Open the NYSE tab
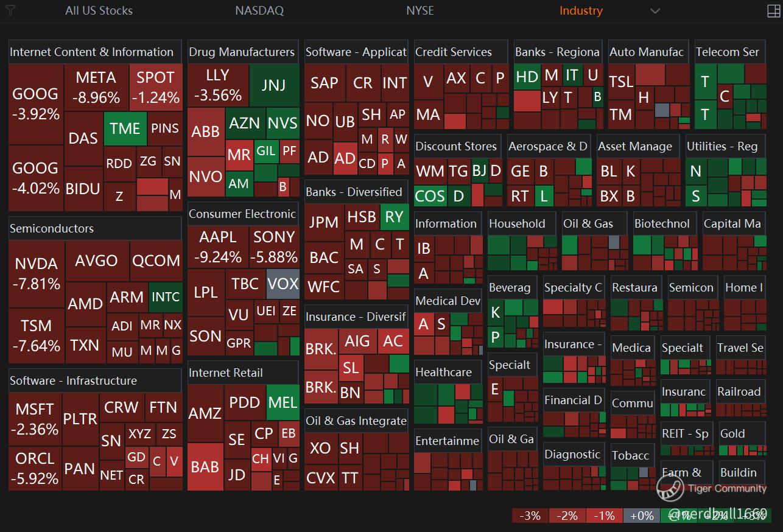The height and width of the screenshot is (532, 783). click(420, 10)
